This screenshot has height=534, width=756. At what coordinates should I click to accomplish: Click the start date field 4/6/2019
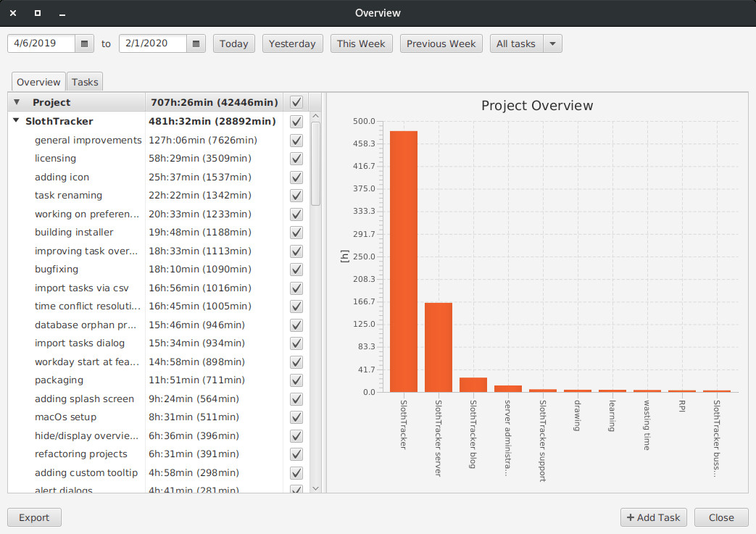[x=41, y=43]
